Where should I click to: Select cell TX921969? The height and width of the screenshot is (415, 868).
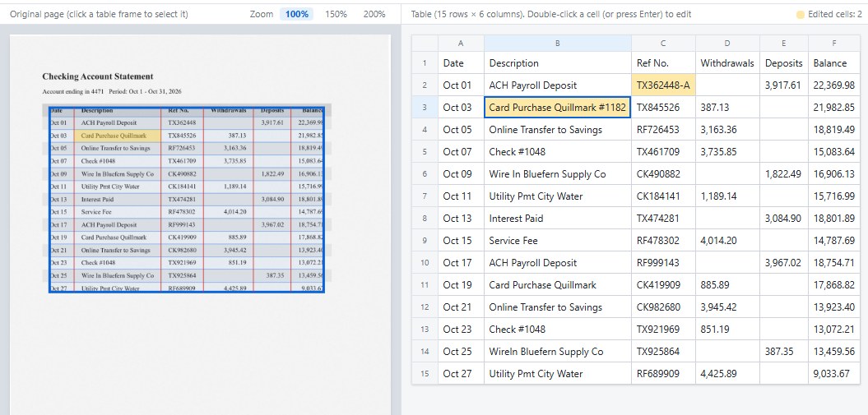tap(663, 329)
